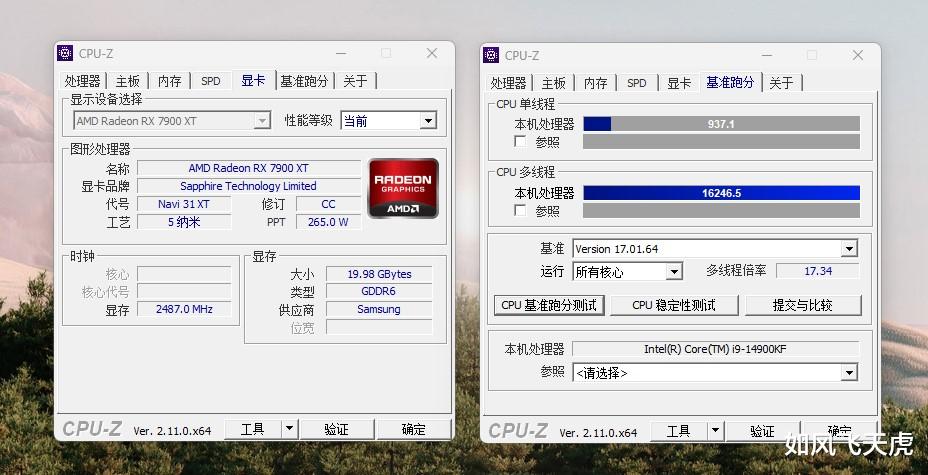Click 验证 button in right window
The image size is (928, 475).
coord(762,432)
